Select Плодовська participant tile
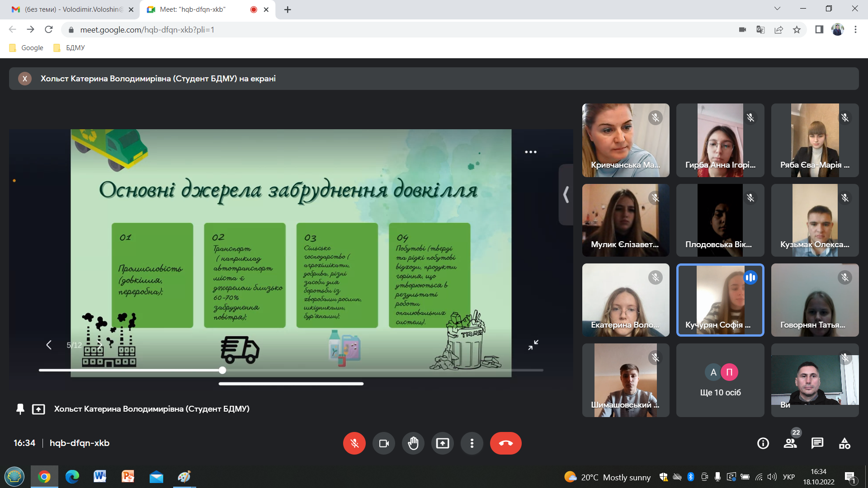The height and width of the screenshot is (488, 868). coord(720,220)
